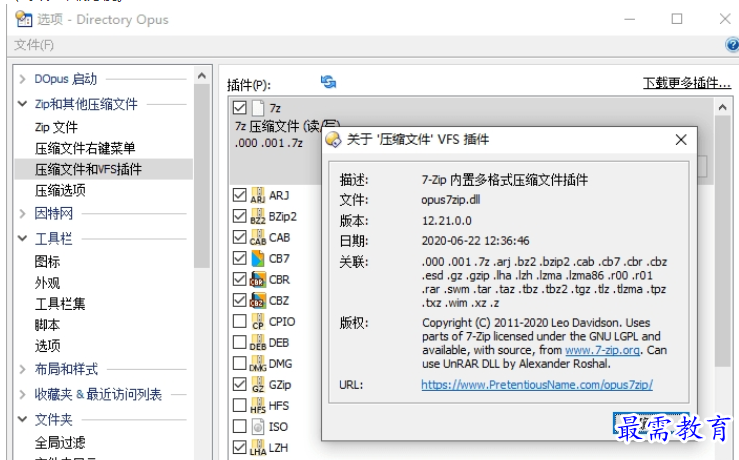Click the HFS format icon
Image resolution: width=739 pixels, height=460 pixels.
click(x=258, y=405)
